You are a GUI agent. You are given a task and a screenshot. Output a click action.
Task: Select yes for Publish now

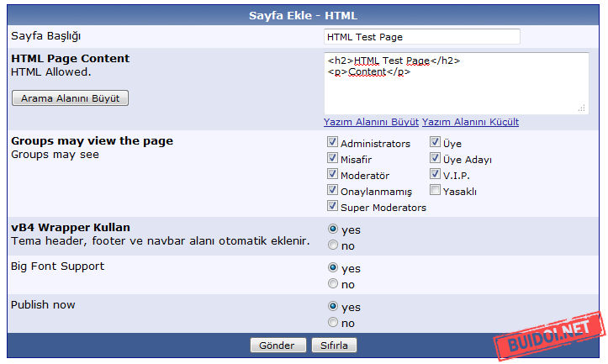click(x=333, y=307)
